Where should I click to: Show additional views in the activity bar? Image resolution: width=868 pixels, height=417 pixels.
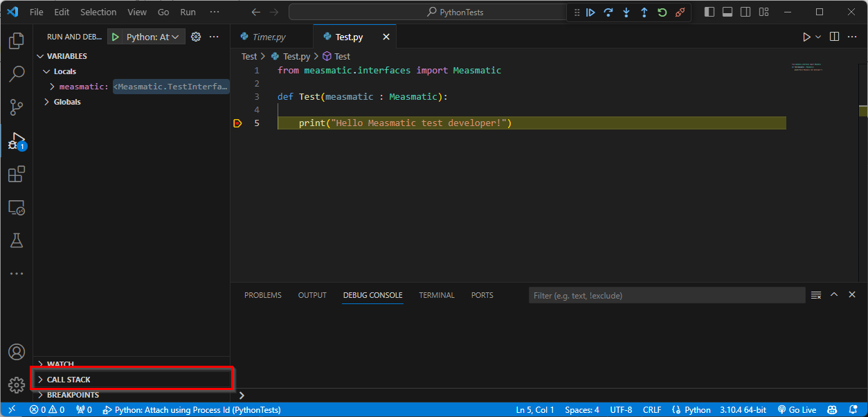[x=17, y=274]
